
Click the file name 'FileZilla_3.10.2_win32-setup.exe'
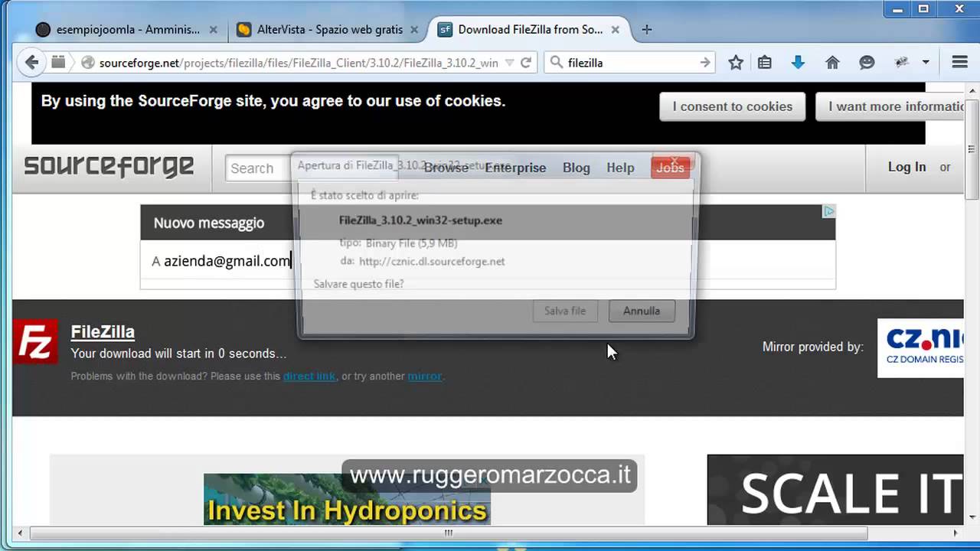click(x=420, y=220)
